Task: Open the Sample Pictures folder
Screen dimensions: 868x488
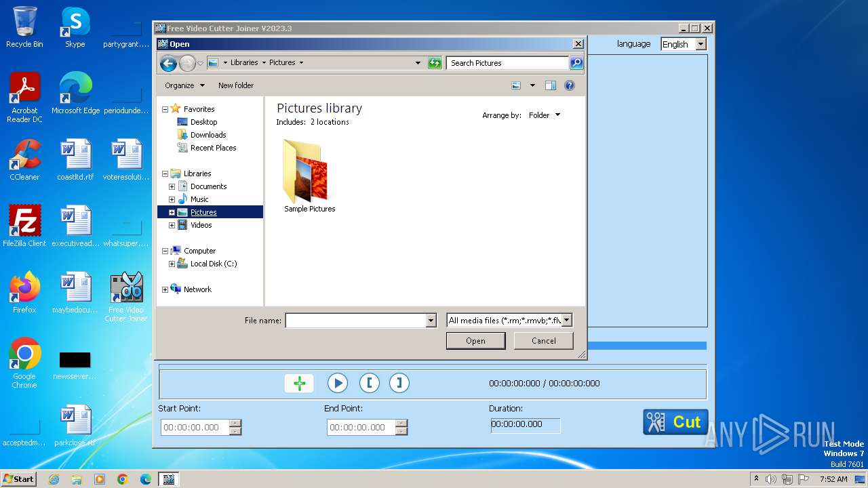Action: point(309,176)
